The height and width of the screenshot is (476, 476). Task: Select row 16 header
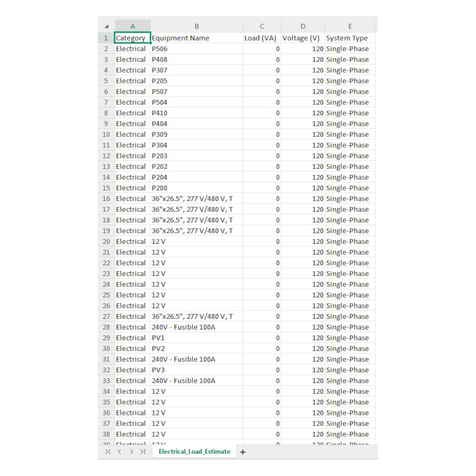[x=106, y=198]
